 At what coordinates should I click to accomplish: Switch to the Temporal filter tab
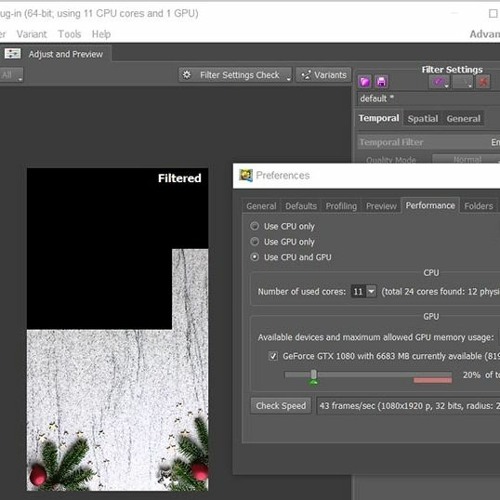click(x=379, y=118)
